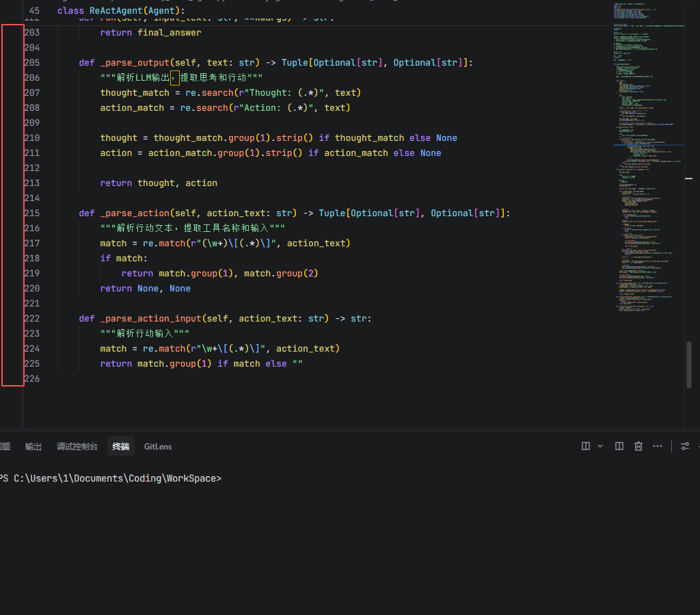Viewport: 700px width, 615px height.
Task: Click the docstring 解析行动输入
Action: pyautogui.click(x=145, y=334)
